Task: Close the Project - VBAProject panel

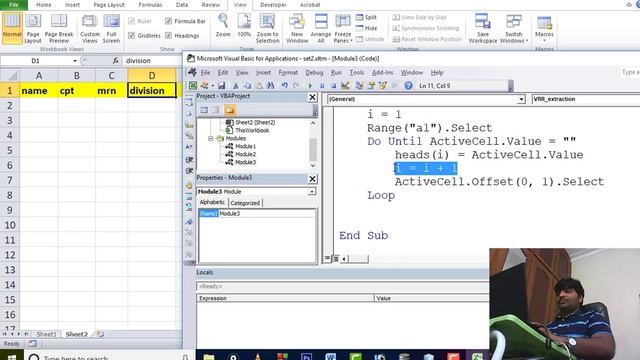Action: tap(312, 97)
